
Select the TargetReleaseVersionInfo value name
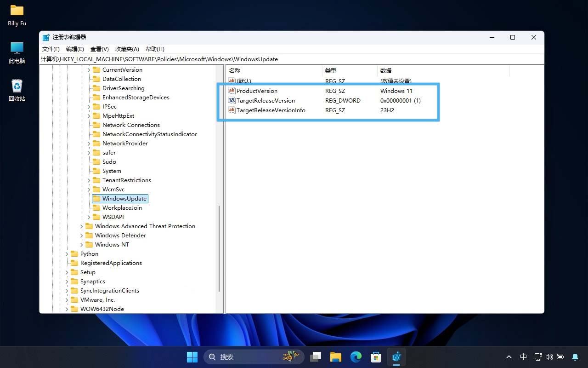tap(271, 110)
